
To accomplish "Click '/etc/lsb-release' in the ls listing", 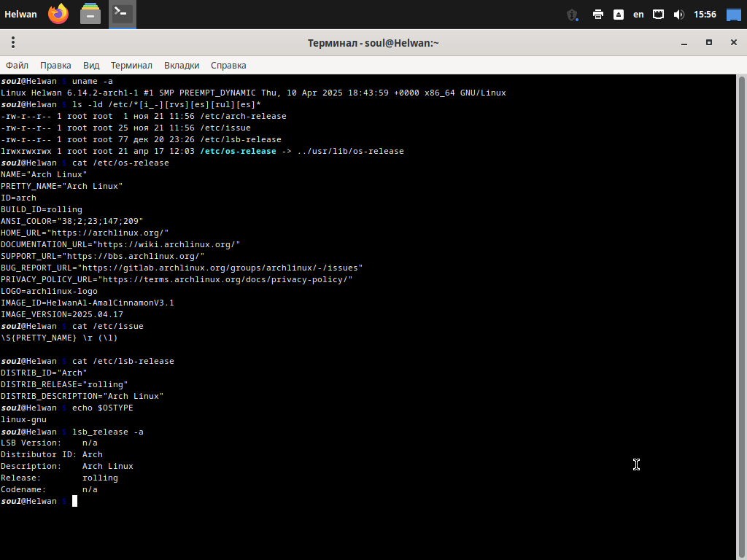I will (241, 139).
